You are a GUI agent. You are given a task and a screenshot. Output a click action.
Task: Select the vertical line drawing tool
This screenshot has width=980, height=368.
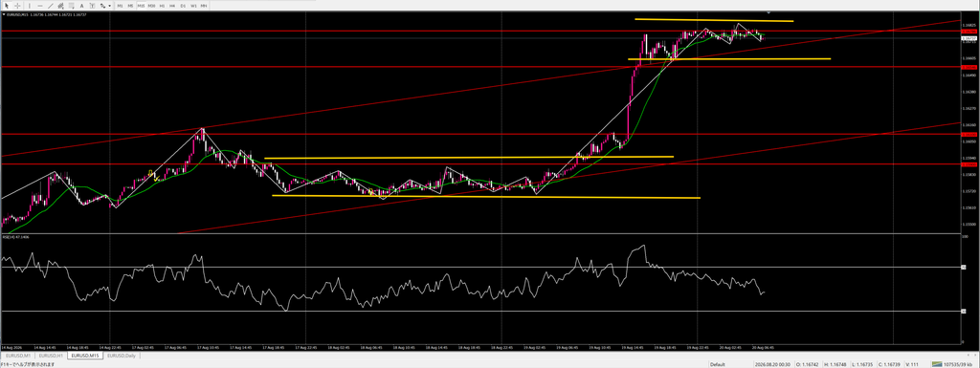tap(30, 6)
